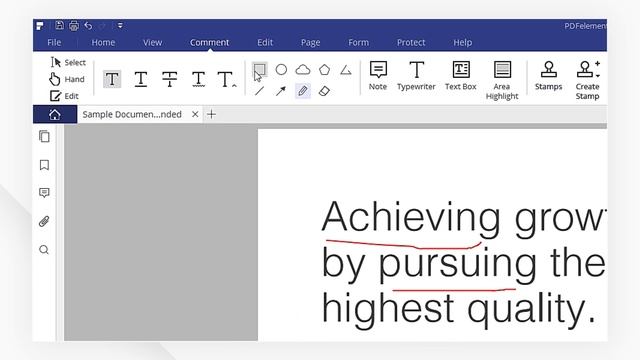Switch to the Protect tab
Screen dimensions: 640x360
[411, 42]
